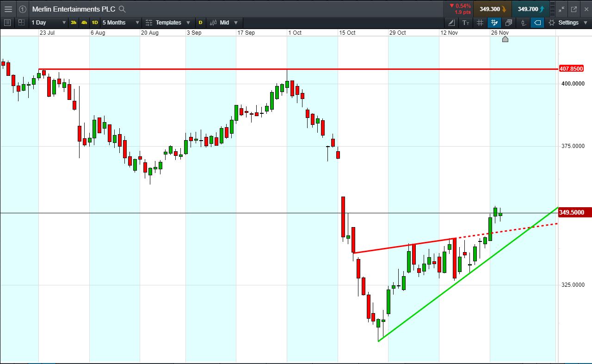Click the 23 Jul date label
592x364 pixels.
point(48,33)
